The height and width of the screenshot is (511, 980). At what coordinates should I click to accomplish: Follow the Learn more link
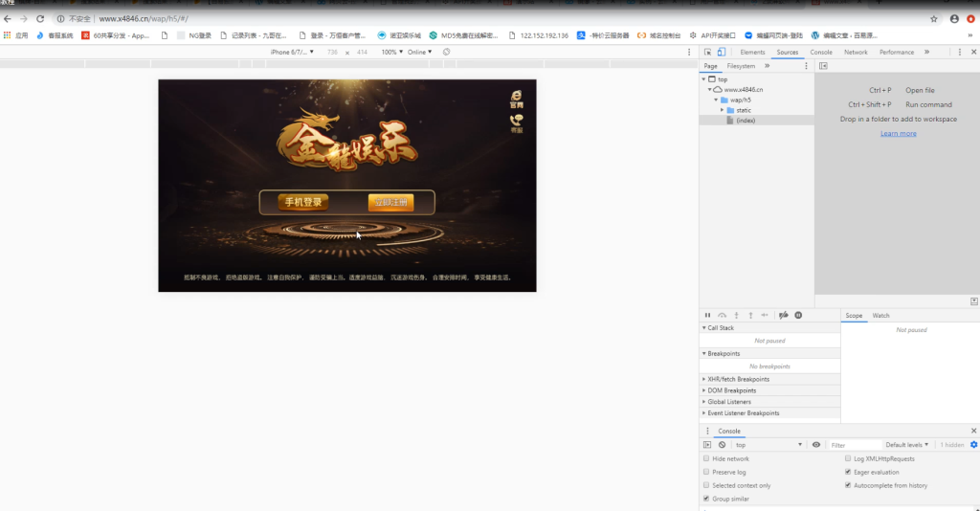[898, 133]
